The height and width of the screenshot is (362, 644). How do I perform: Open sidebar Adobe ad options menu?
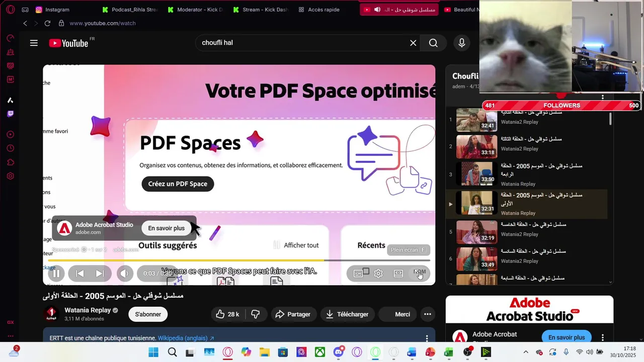(x=603, y=337)
